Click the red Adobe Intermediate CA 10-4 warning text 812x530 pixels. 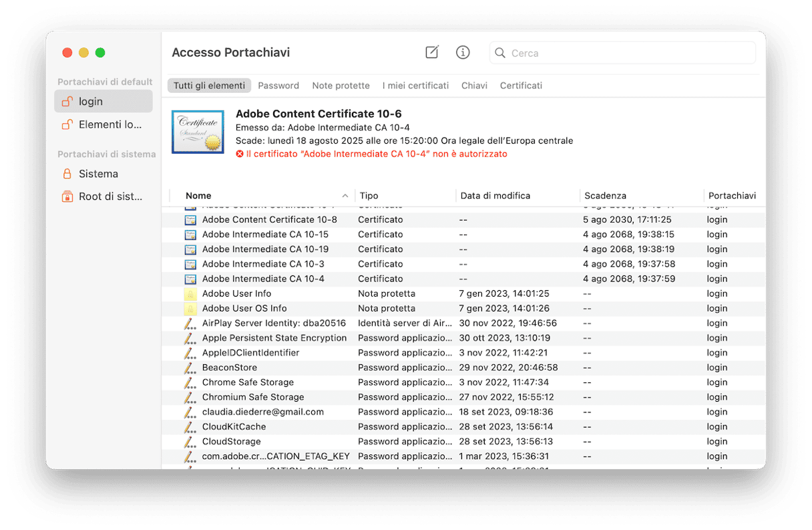[x=377, y=154]
